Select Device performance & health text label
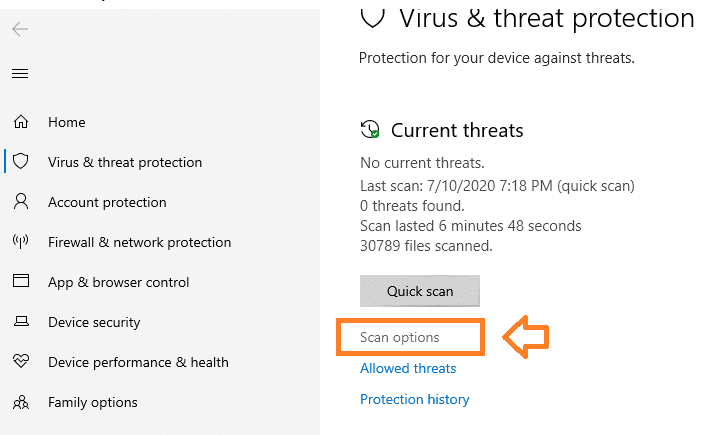Viewport: 723px width, 435px height. point(138,362)
